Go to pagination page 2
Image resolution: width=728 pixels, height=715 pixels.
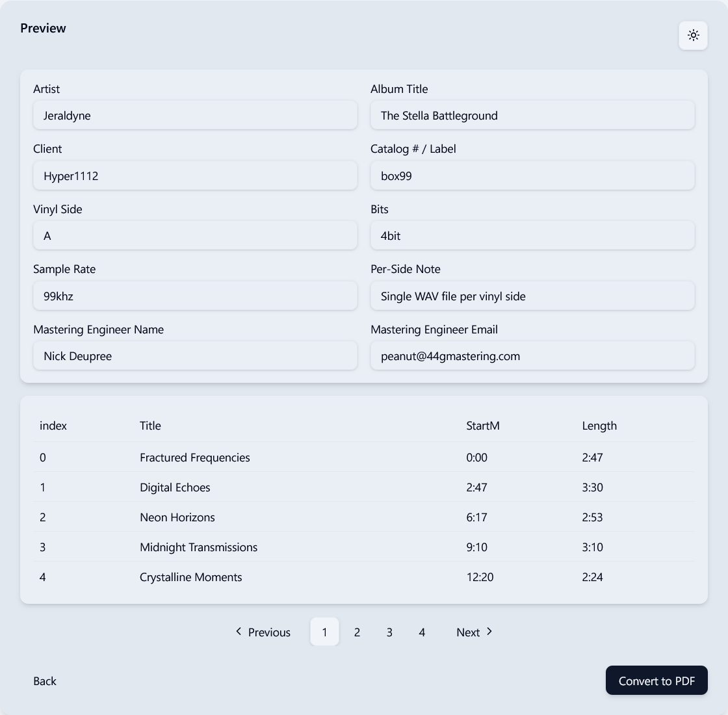pyautogui.click(x=357, y=632)
